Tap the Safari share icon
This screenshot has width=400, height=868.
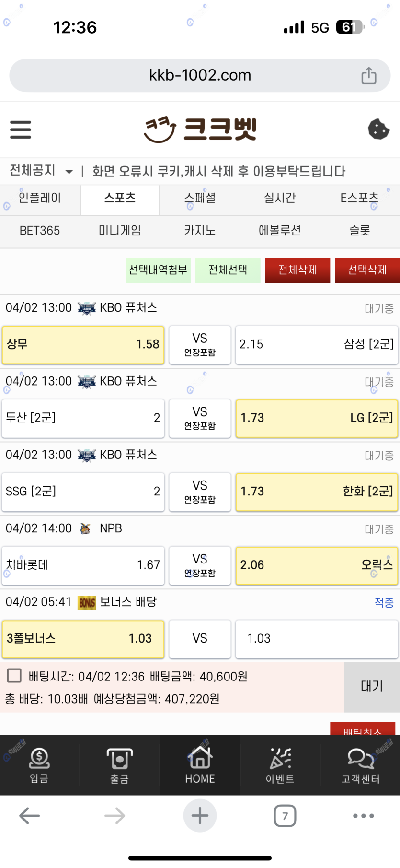point(368,75)
